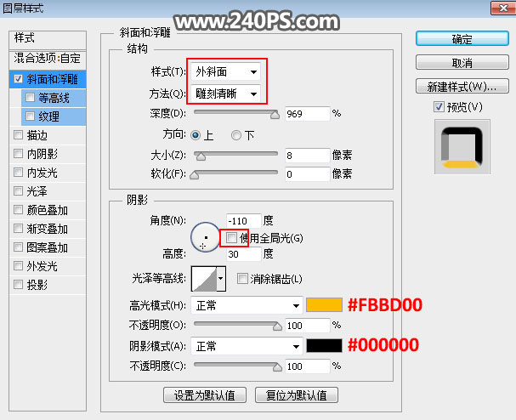Select the 上 direction radio button

click(x=196, y=135)
